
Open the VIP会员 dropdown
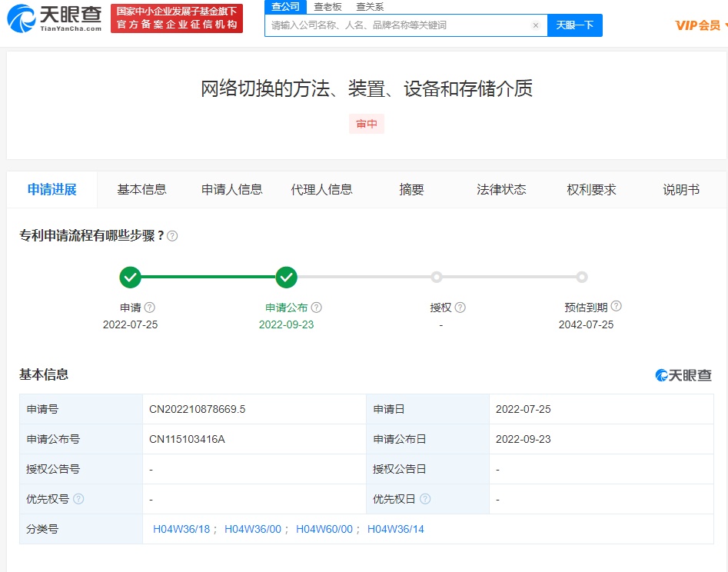700,25
